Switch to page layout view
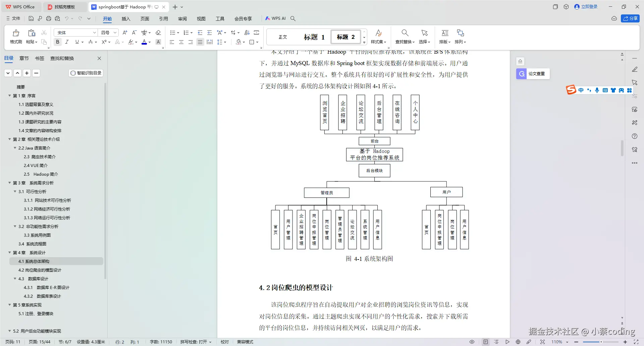The width and height of the screenshot is (644, 346). tap(486, 342)
